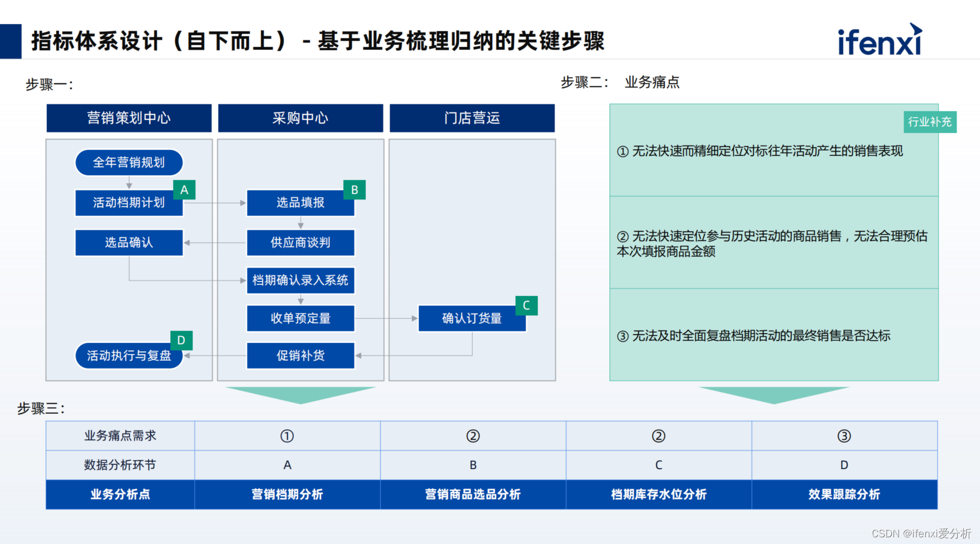Screen dimensions: 980x544
Task: Click the 选品填报 box
Action: 300,202
